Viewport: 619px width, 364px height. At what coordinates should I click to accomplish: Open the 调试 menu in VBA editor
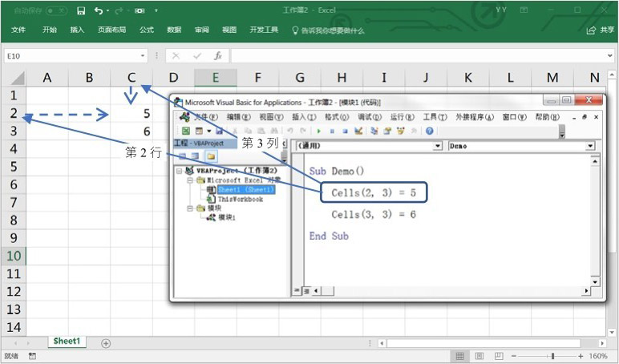click(370, 117)
